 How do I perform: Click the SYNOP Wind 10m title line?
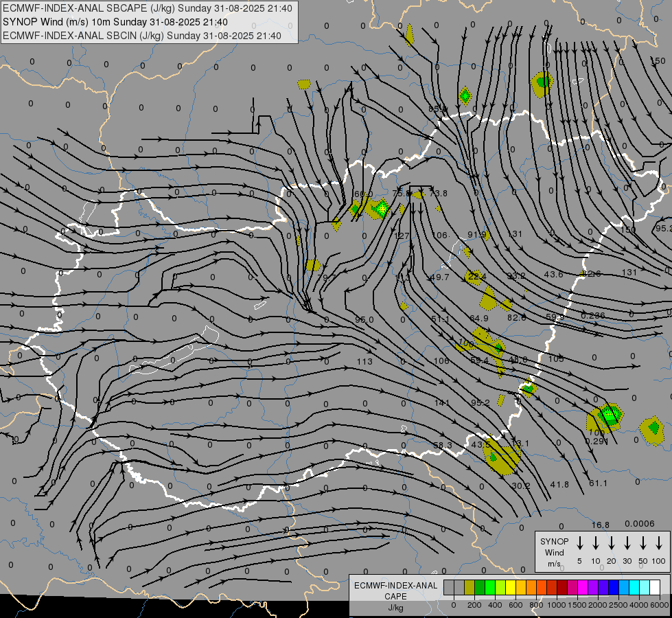(115, 22)
